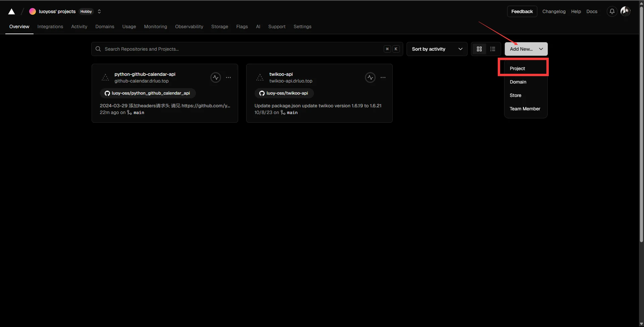Open the user avatar menu
Screen dimensions: 644x327
click(625, 11)
